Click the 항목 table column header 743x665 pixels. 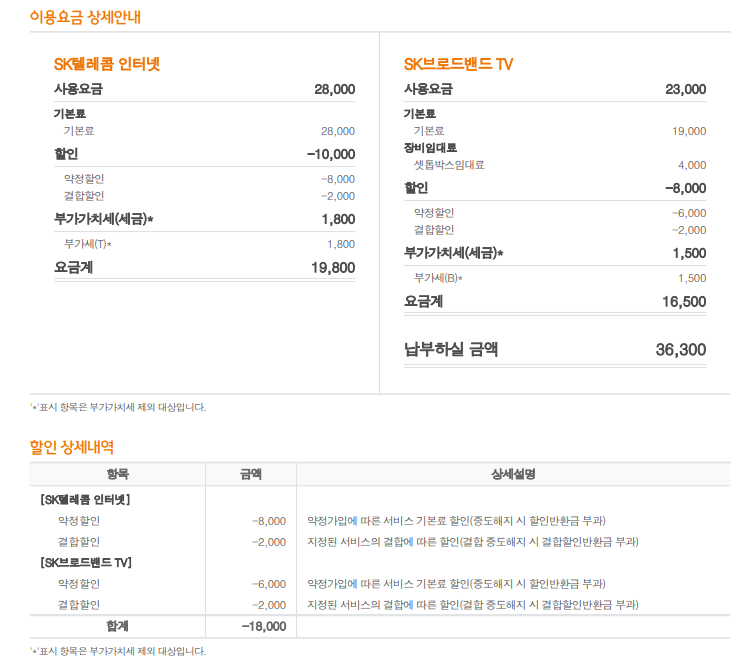pos(117,474)
